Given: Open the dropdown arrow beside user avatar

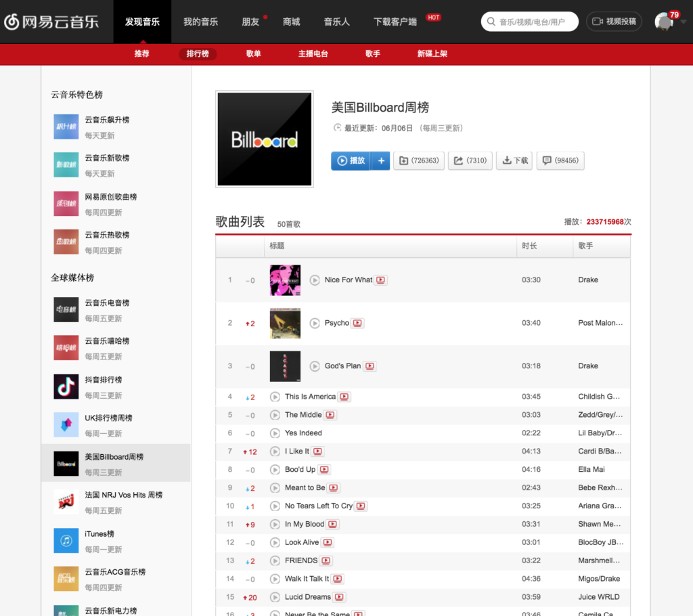Looking at the screenshot, I should (684, 22).
